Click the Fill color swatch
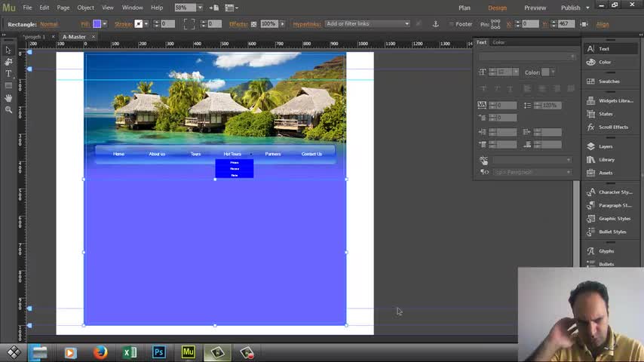Image resolution: width=644 pixels, height=362 pixels. [x=97, y=24]
